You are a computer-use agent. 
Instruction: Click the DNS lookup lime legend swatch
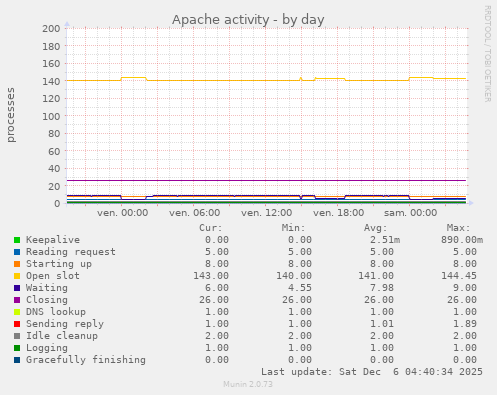(17, 312)
